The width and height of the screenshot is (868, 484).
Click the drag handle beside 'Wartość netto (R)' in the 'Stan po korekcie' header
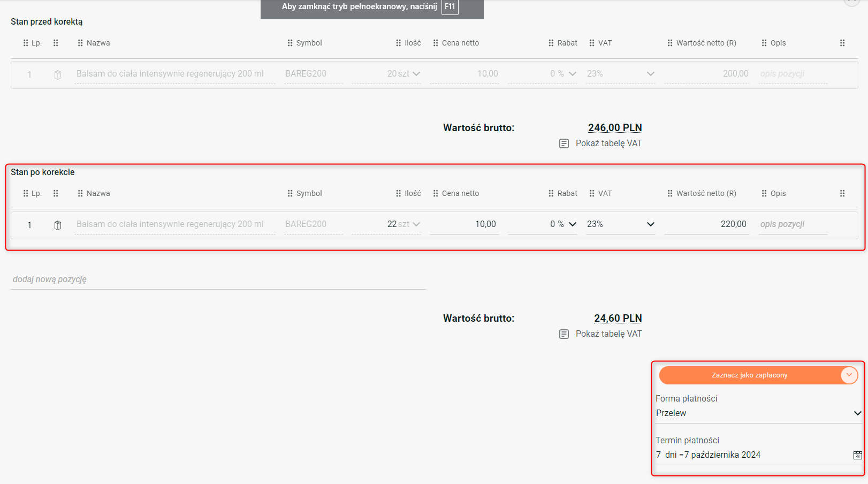click(x=670, y=193)
